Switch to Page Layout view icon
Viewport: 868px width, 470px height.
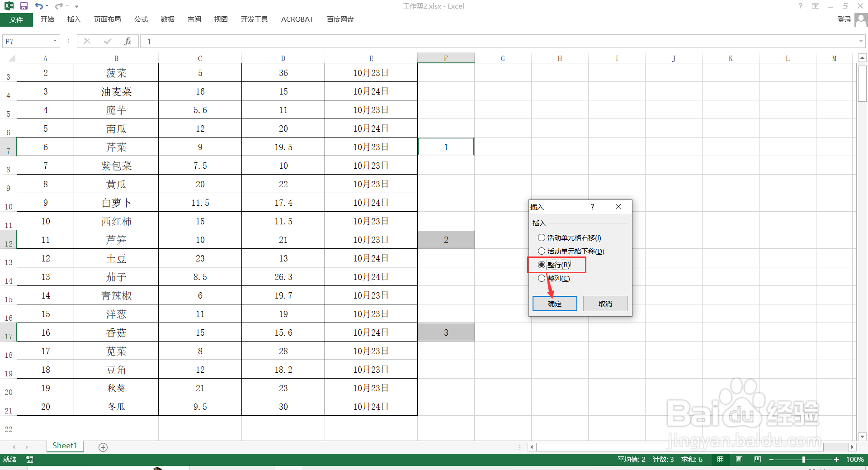tap(739, 460)
